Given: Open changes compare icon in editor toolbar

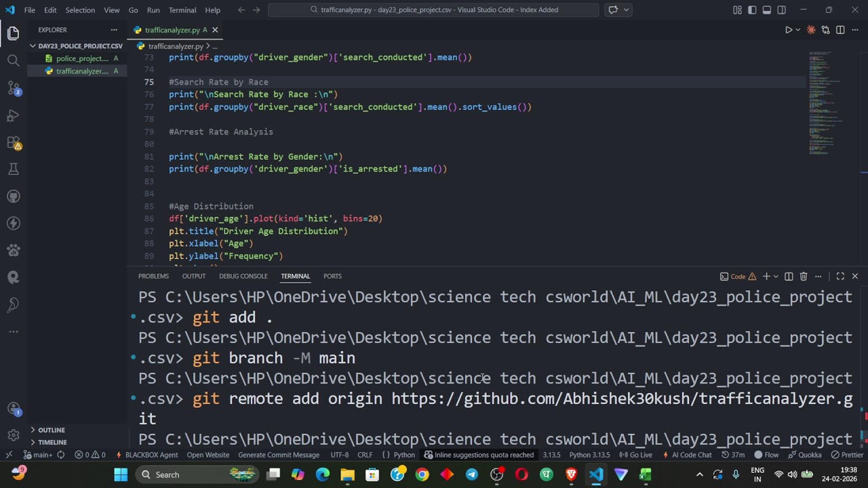Looking at the screenshot, I should tap(825, 30).
